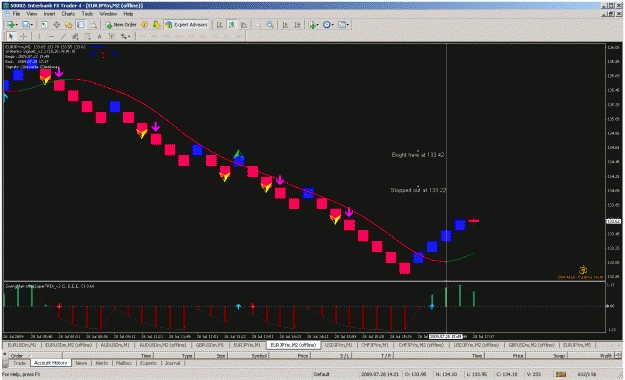Select the trendline drawing tool
Image resolution: width=625 pixels, height=380 pixels.
tap(63, 36)
